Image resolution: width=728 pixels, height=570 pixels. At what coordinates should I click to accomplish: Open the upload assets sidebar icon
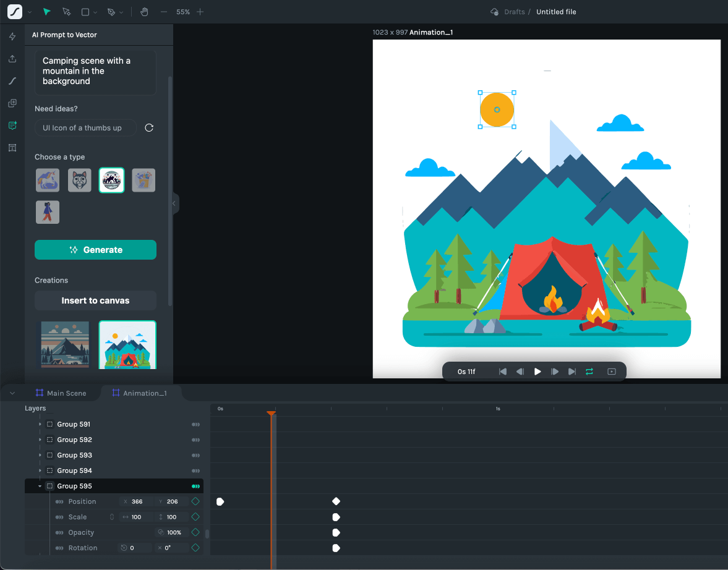pos(12,59)
